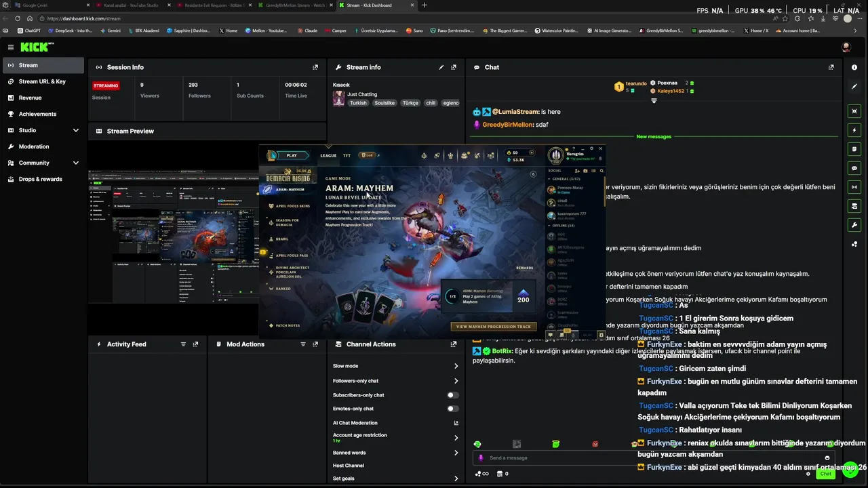Click the Soulslike stream tag

click(384, 103)
